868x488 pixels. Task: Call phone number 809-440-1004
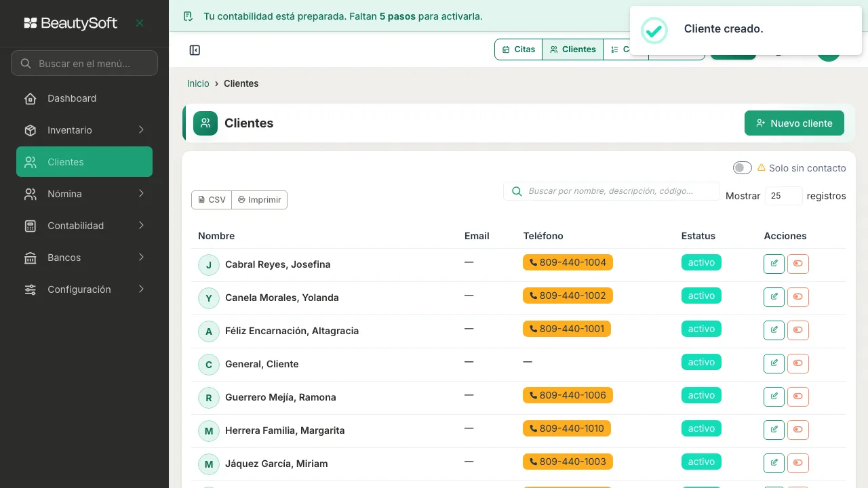click(x=568, y=262)
